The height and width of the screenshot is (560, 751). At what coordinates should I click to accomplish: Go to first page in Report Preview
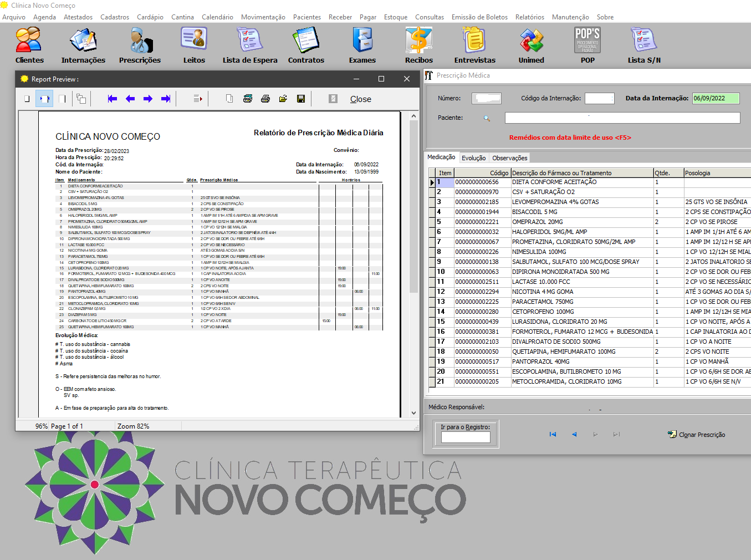pyautogui.click(x=113, y=99)
